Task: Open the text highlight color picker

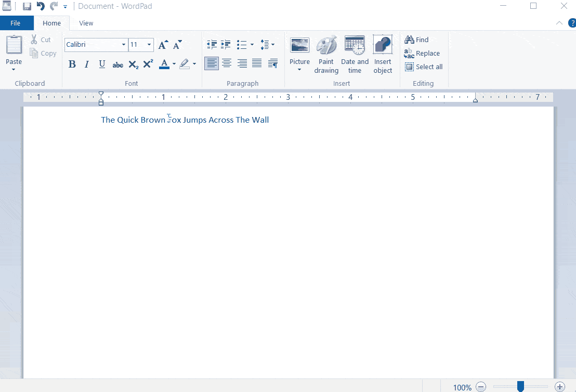Action: pyautogui.click(x=193, y=63)
